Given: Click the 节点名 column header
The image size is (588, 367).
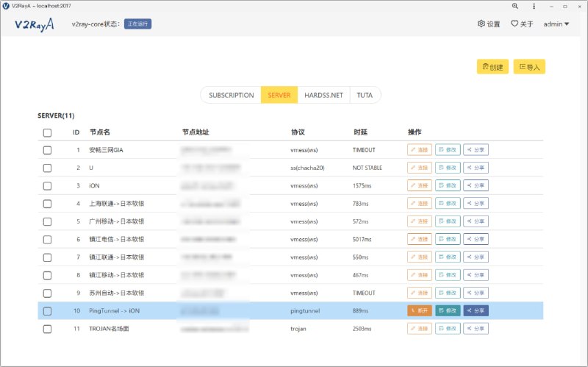Looking at the screenshot, I should point(100,132).
